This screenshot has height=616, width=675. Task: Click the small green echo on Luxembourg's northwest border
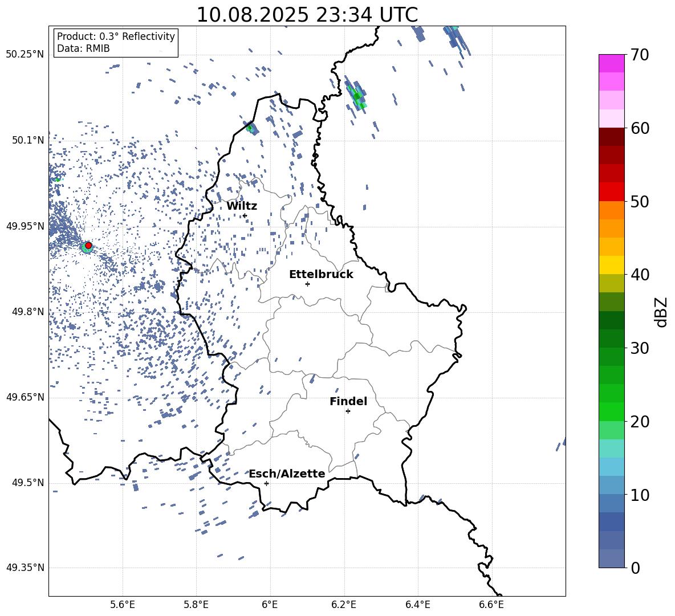pos(250,127)
